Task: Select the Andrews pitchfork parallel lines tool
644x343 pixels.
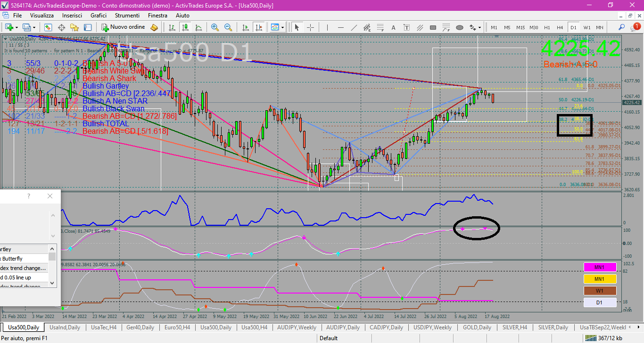Action: [x=420, y=27]
